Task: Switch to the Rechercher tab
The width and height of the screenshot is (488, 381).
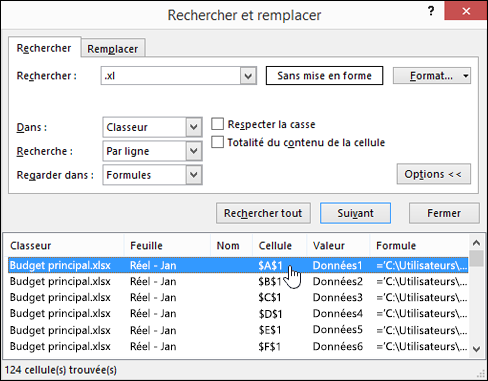Action: [44, 48]
